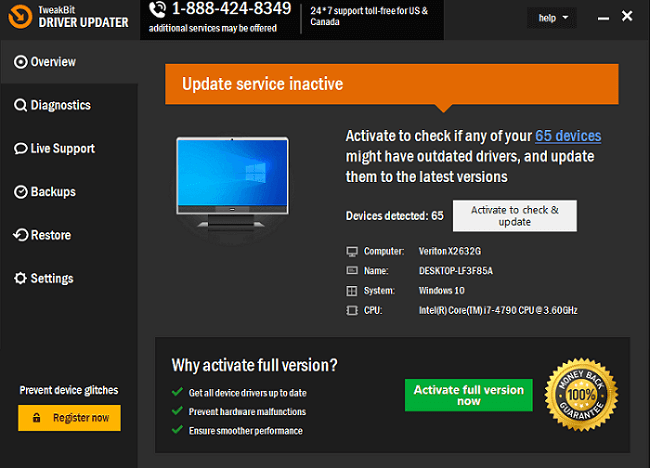
Task: Click the Name row icon
Action: [x=352, y=271]
